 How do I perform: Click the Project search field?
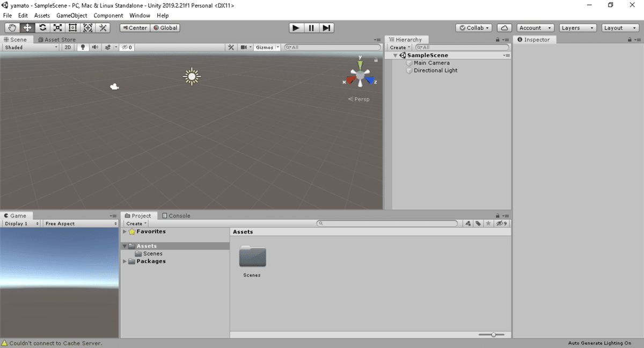(387, 223)
